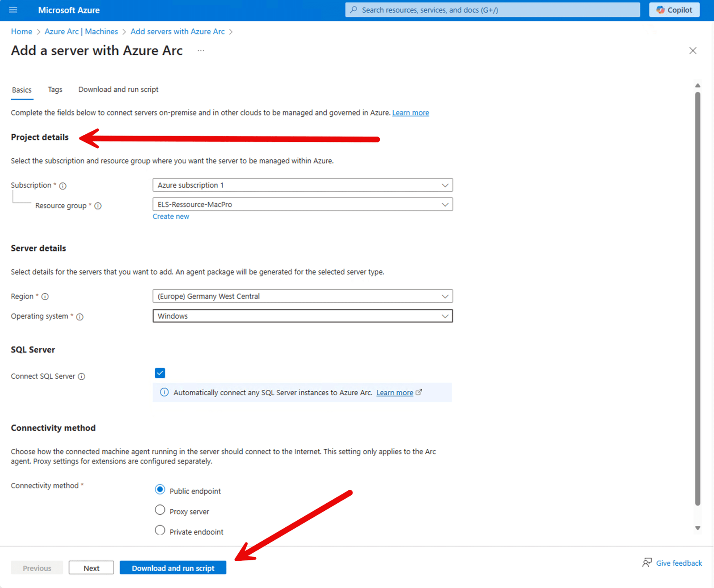Screen dimensions: 714x588
Task: Click the Operating system info icon
Action: click(80, 317)
